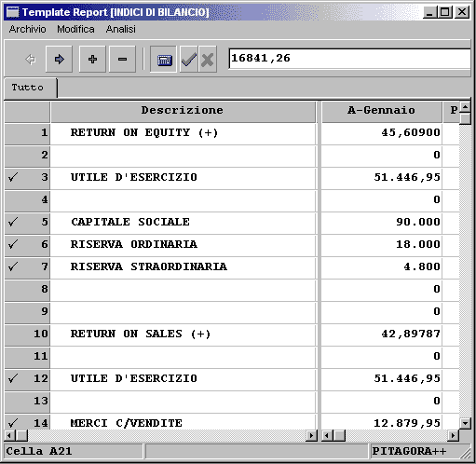Toggle checkmark on row 7 RISERVA STRAORDINARIA

[13, 266]
